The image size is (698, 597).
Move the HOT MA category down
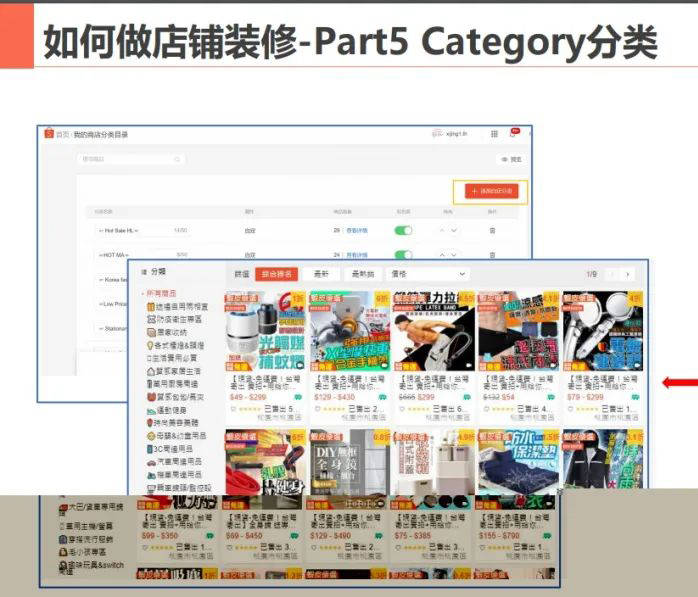click(x=454, y=255)
